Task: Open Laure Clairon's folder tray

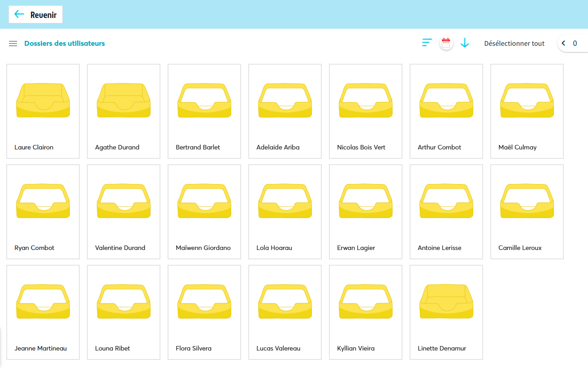Action: pos(43,101)
